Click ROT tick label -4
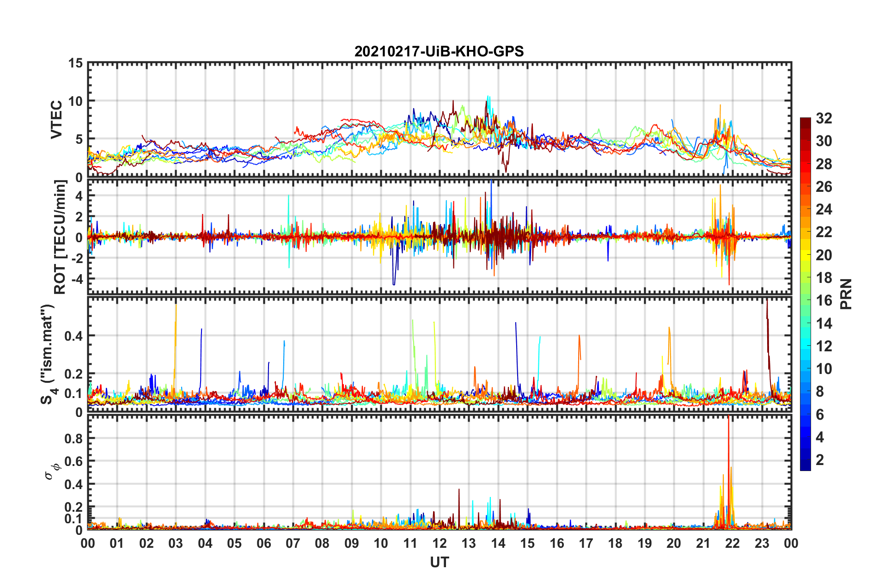Image resolution: width=879 pixels, height=588 pixels. tap(78, 279)
